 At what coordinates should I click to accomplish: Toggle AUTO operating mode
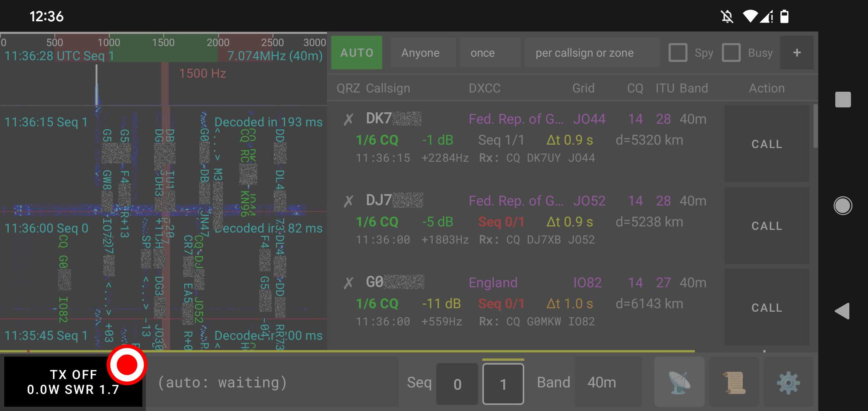tap(356, 53)
